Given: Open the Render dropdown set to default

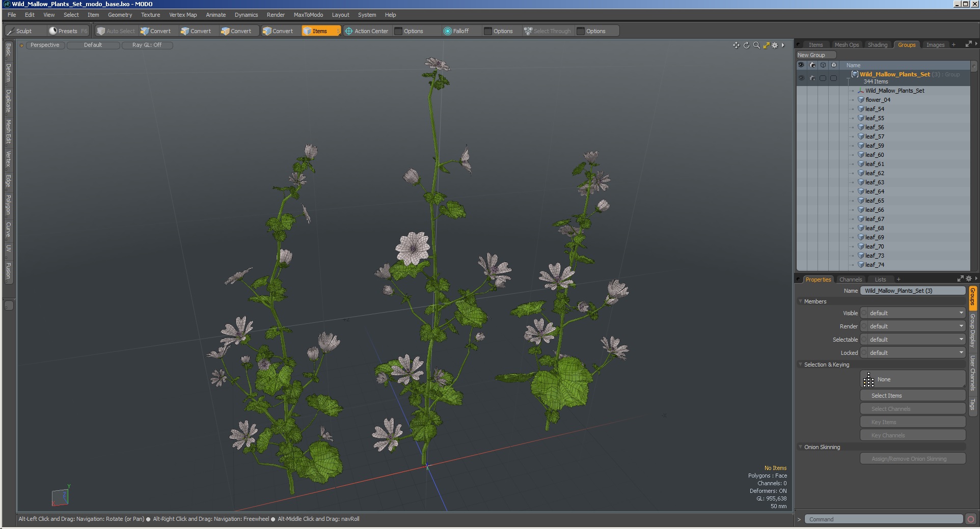Looking at the screenshot, I should [x=913, y=326].
